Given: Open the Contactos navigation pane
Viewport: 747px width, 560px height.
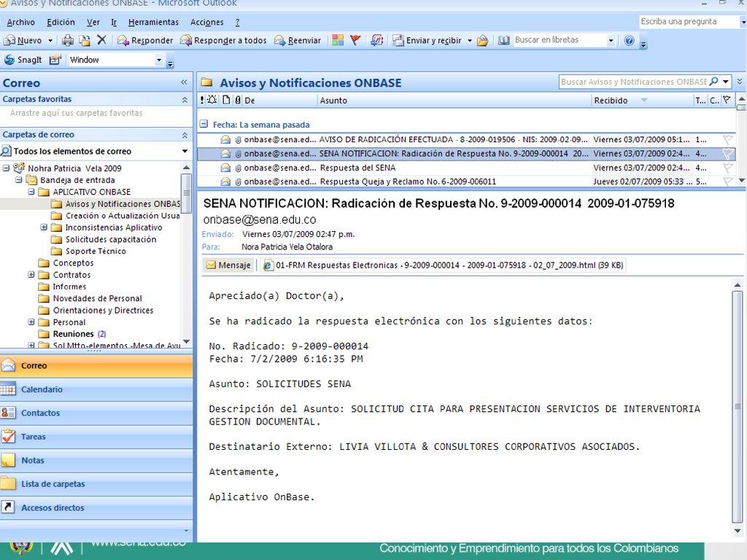Looking at the screenshot, I should pyautogui.click(x=96, y=413).
